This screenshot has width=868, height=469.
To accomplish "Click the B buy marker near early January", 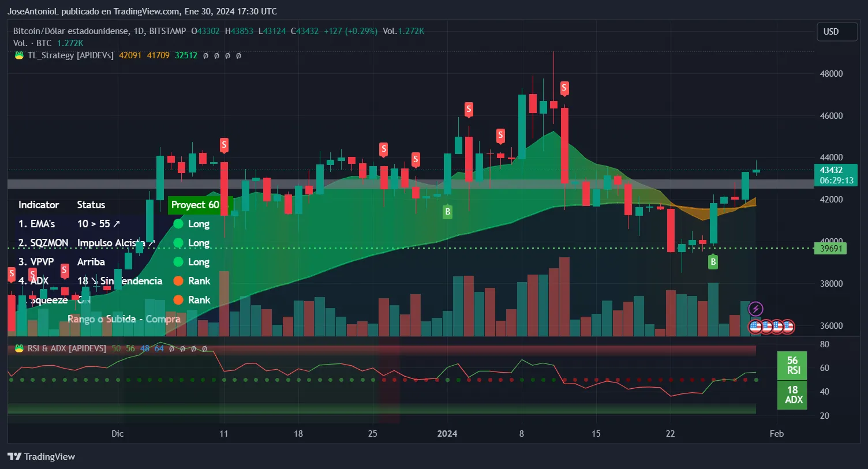I will click(447, 212).
